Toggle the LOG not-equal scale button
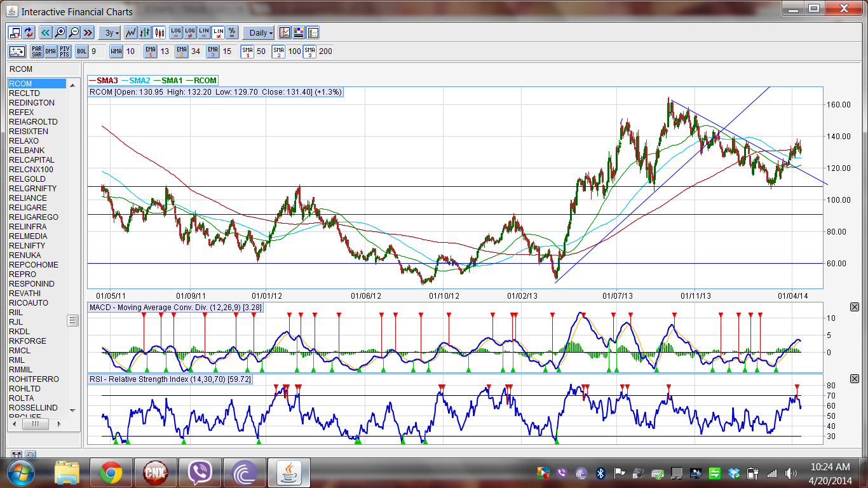Image resolution: width=868 pixels, height=488 pixels. pos(190,32)
